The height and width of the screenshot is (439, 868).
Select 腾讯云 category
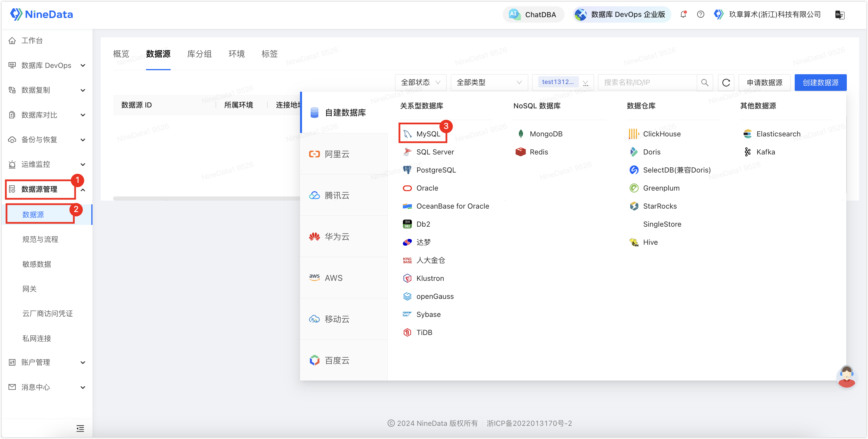(344, 195)
